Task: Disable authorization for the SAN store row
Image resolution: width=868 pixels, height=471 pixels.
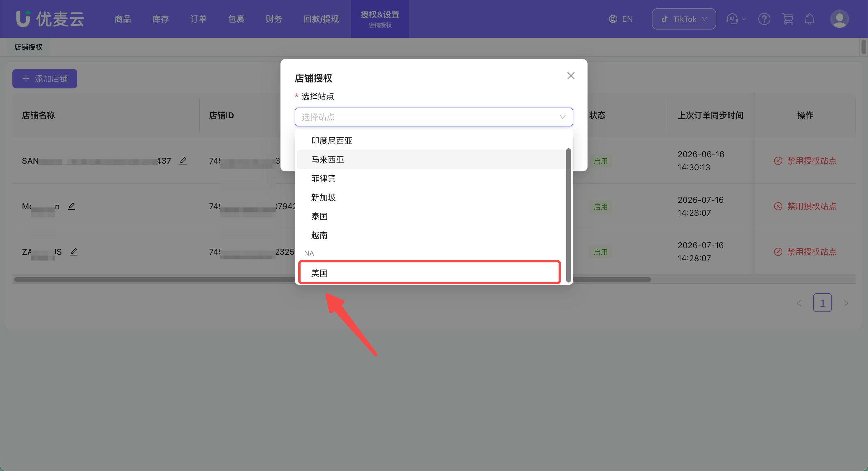Action: [x=805, y=161]
